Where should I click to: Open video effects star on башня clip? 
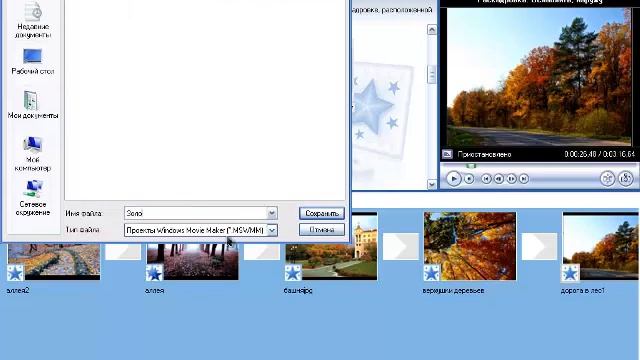(293, 273)
